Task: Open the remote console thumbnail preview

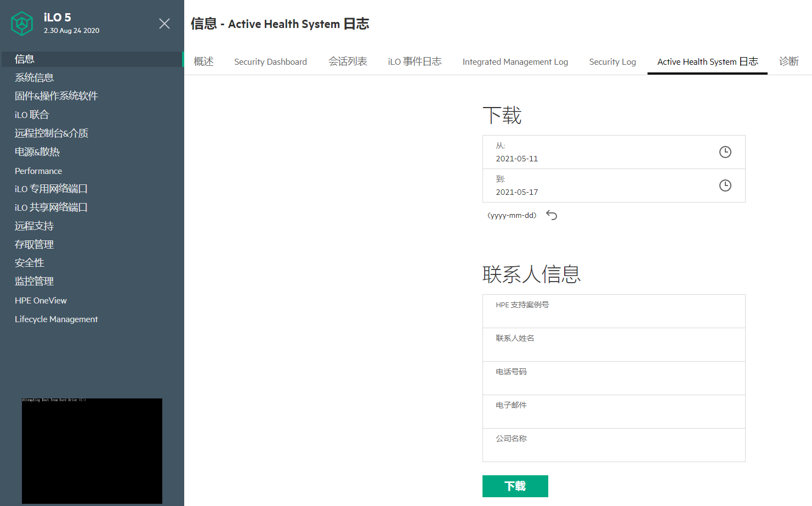Action: 92,451
